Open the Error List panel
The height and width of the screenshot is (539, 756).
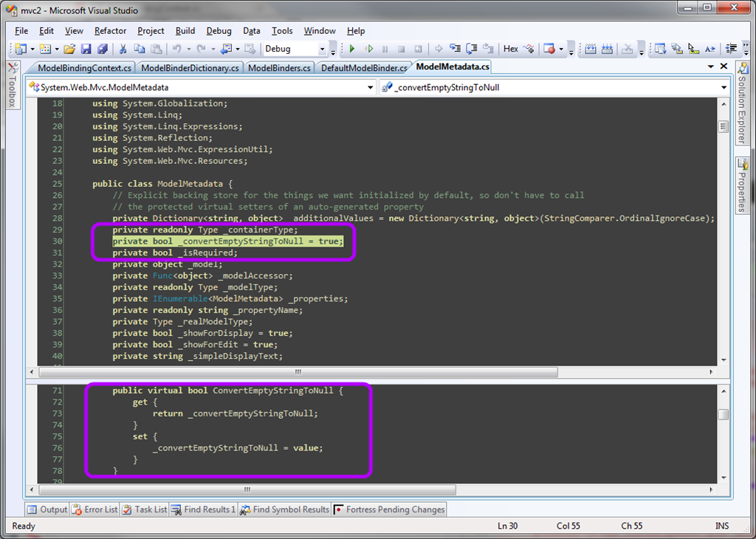click(x=94, y=509)
